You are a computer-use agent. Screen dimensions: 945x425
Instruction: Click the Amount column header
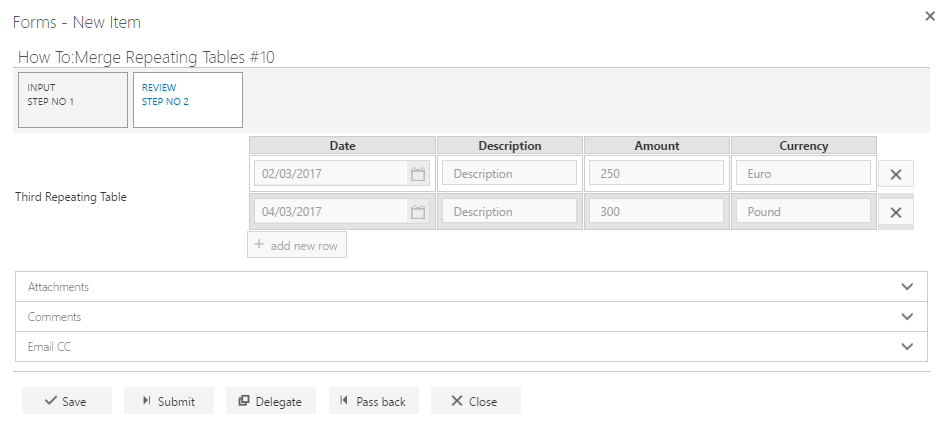pos(657,145)
